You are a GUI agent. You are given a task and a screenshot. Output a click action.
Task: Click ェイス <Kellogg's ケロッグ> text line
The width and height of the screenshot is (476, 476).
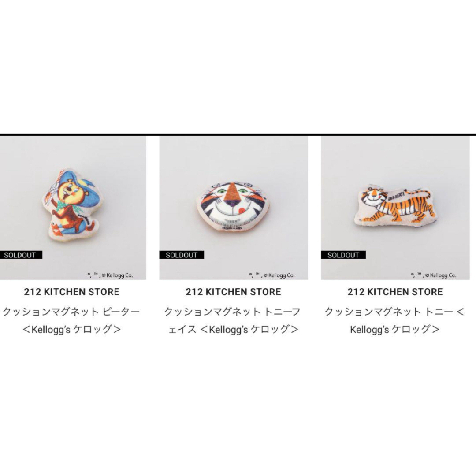[x=233, y=329]
